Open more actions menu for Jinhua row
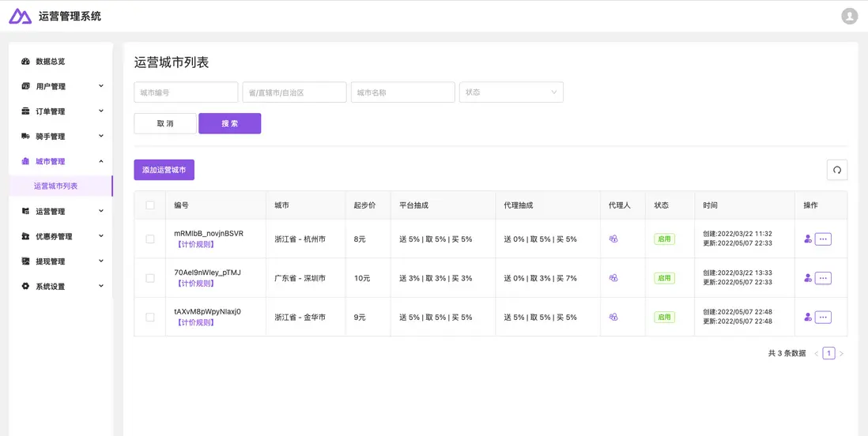868x436 pixels. click(823, 318)
